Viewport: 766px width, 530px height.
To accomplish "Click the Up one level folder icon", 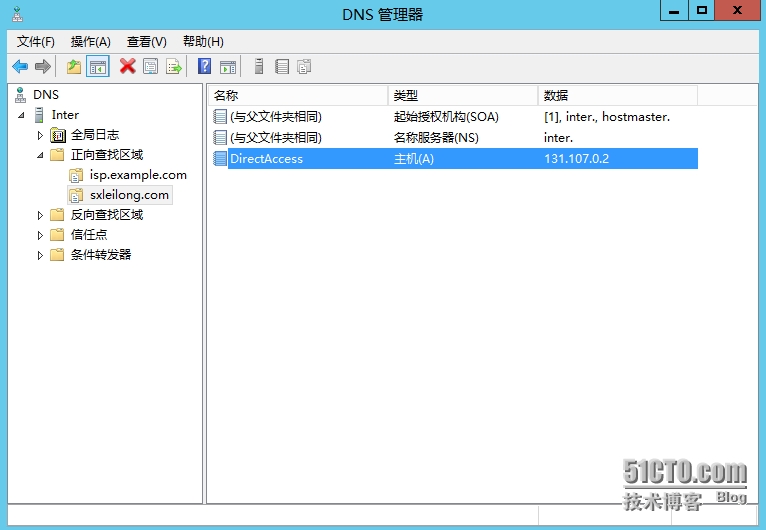I will point(74,66).
